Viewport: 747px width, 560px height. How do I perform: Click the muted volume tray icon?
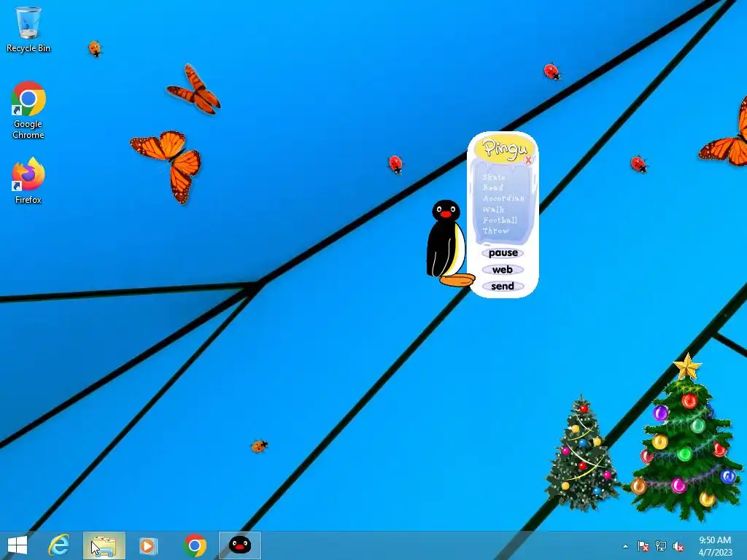click(x=678, y=546)
